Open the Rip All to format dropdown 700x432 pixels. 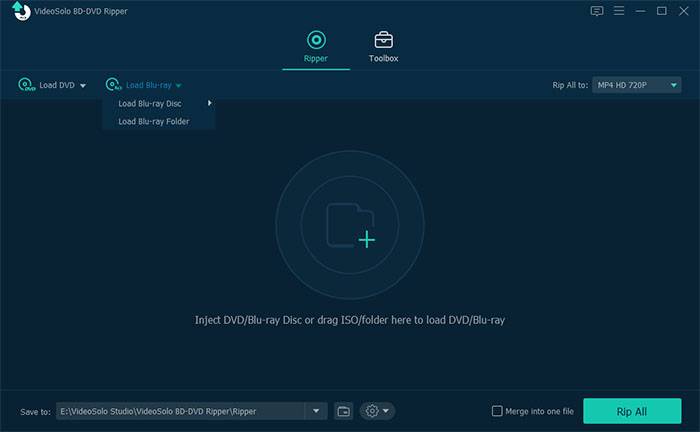[x=636, y=85]
